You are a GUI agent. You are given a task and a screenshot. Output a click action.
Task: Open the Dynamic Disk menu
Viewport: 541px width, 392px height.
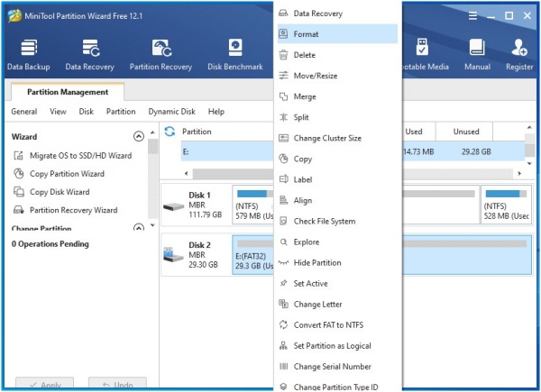click(172, 112)
